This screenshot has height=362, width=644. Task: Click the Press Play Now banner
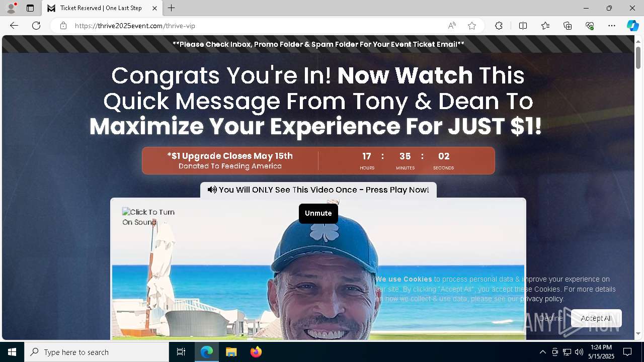(318, 190)
